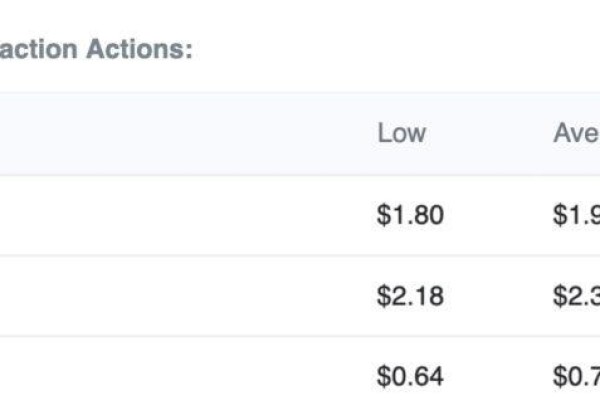Click the gap between $1.80 and $1.9 values
Screen dimensions: 600x420
coord(497,215)
